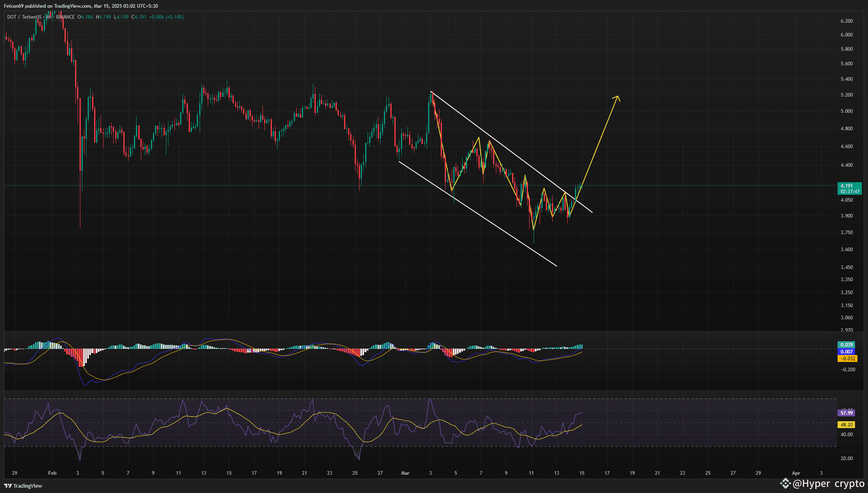Open the 4h interval label in legend
868x493 pixels.
coord(49,17)
